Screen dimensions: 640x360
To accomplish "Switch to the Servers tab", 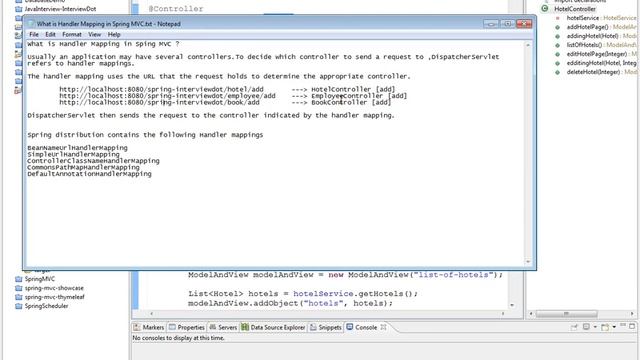I will tap(227, 327).
